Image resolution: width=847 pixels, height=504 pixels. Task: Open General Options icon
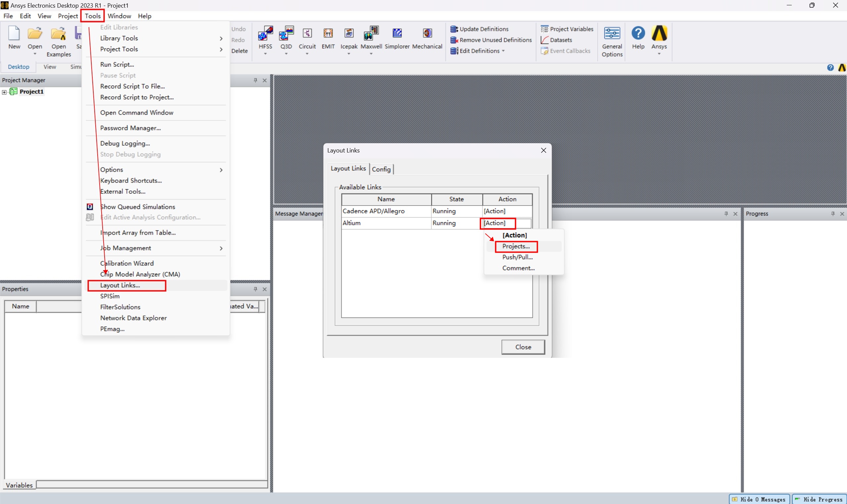click(612, 34)
